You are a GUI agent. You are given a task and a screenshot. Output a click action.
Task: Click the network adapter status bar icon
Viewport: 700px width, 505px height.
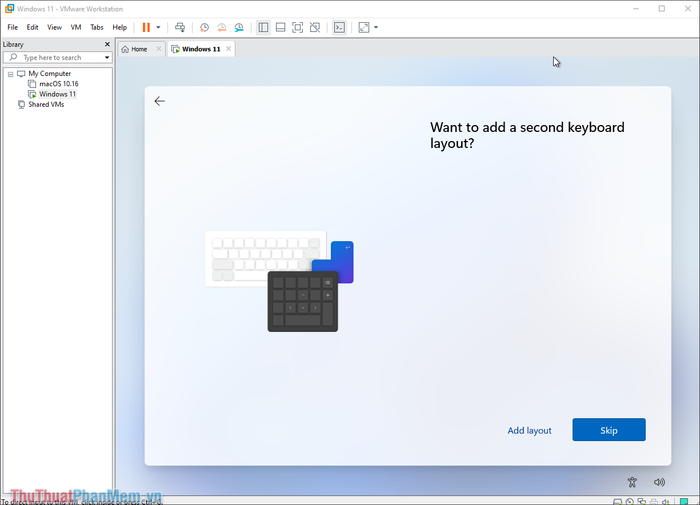click(x=642, y=501)
